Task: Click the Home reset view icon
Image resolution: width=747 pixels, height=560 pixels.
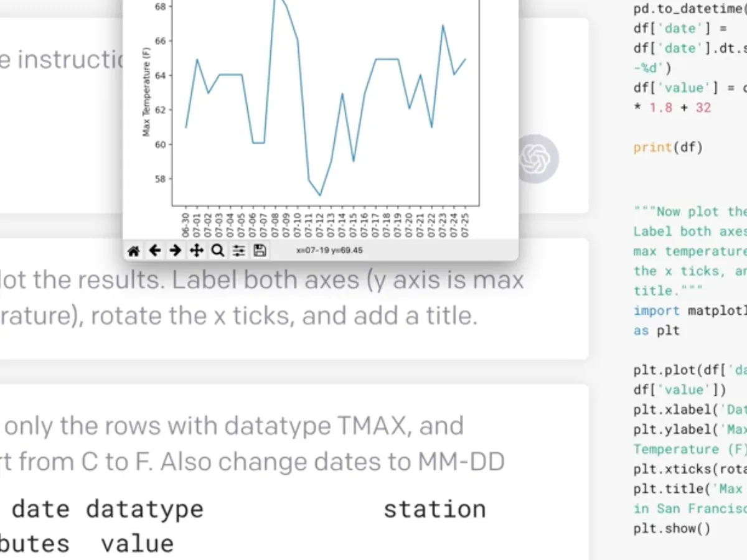Action: (x=133, y=251)
